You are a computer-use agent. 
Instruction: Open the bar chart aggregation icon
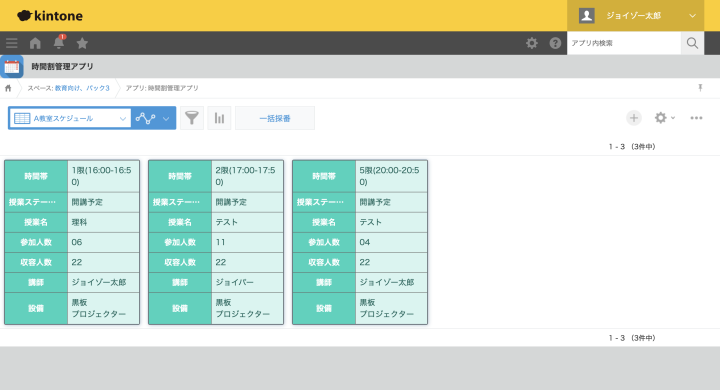(x=219, y=118)
